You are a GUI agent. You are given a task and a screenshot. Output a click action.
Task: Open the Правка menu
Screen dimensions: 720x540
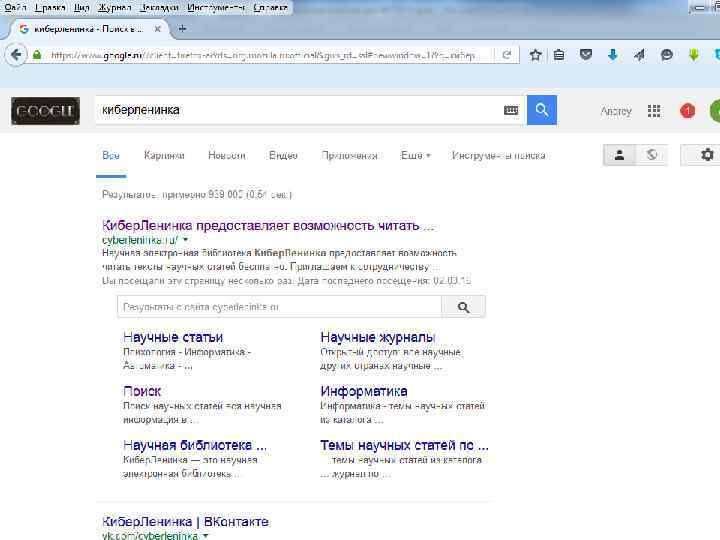pyautogui.click(x=50, y=7)
